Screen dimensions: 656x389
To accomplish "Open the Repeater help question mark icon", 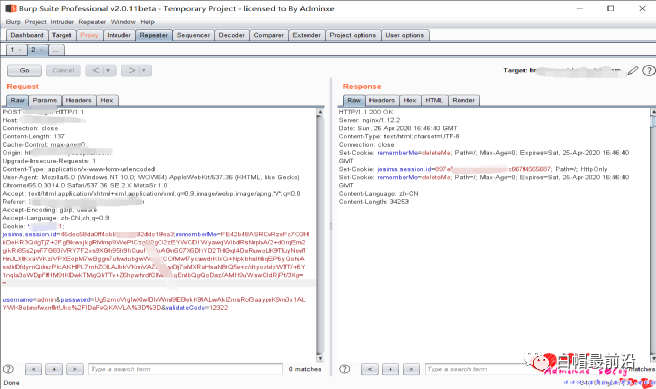I will (648, 71).
